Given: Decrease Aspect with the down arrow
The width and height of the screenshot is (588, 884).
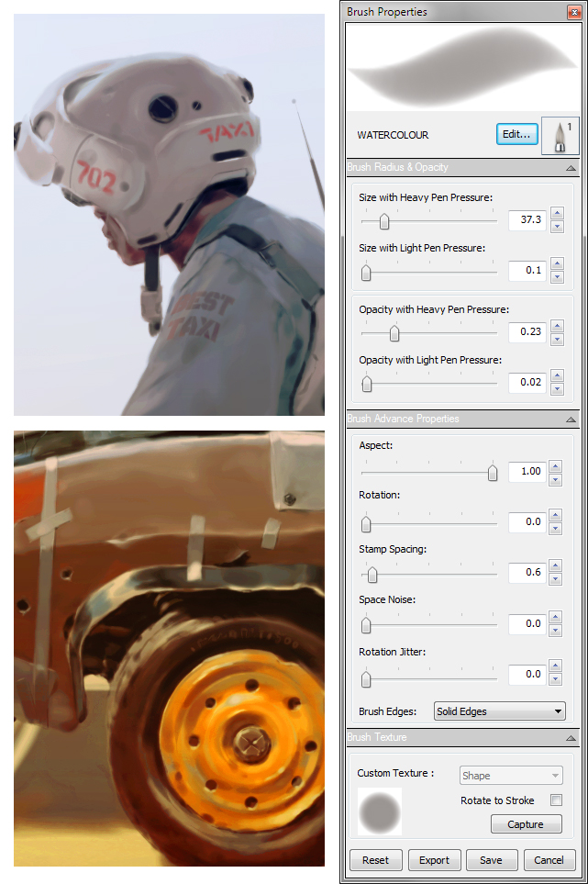Looking at the screenshot, I should click(x=555, y=480).
